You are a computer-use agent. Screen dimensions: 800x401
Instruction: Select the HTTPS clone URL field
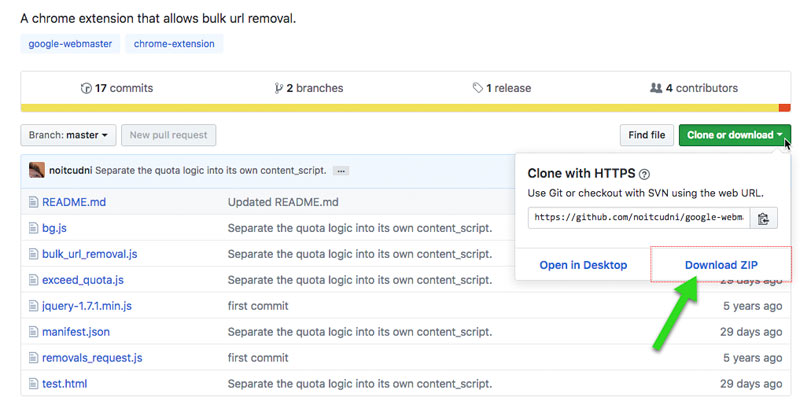pyautogui.click(x=639, y=218)
